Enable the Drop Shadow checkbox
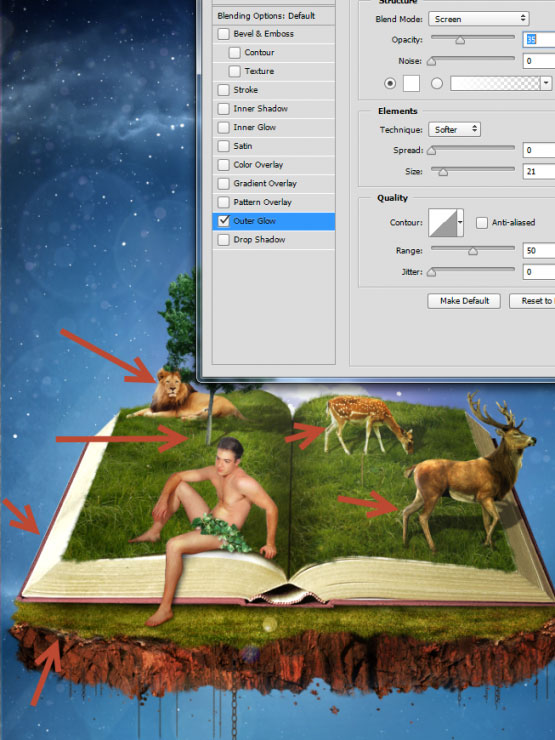The image size is (555, 740). click(x=223, y=240)
